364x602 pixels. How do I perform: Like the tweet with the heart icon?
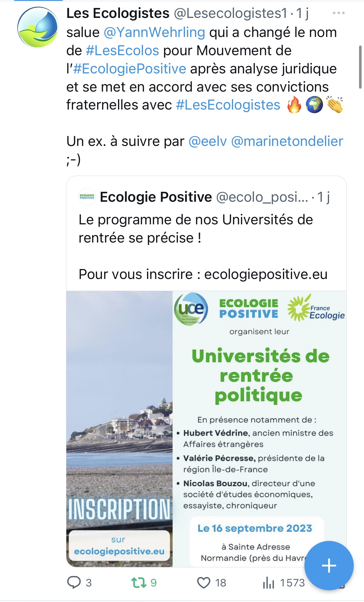(x=203, y=583)
